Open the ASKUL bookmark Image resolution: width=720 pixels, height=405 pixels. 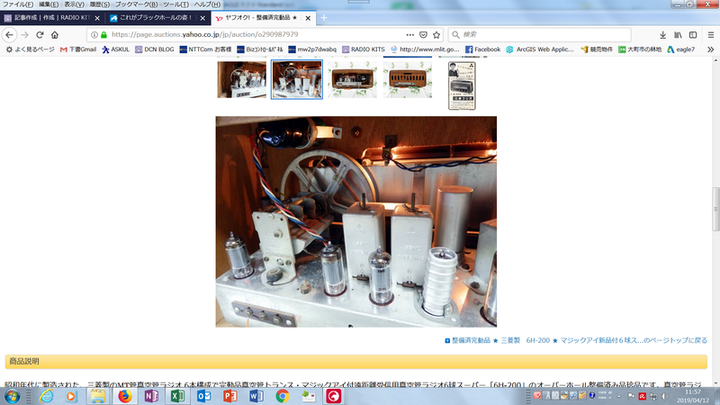point(116,49)
